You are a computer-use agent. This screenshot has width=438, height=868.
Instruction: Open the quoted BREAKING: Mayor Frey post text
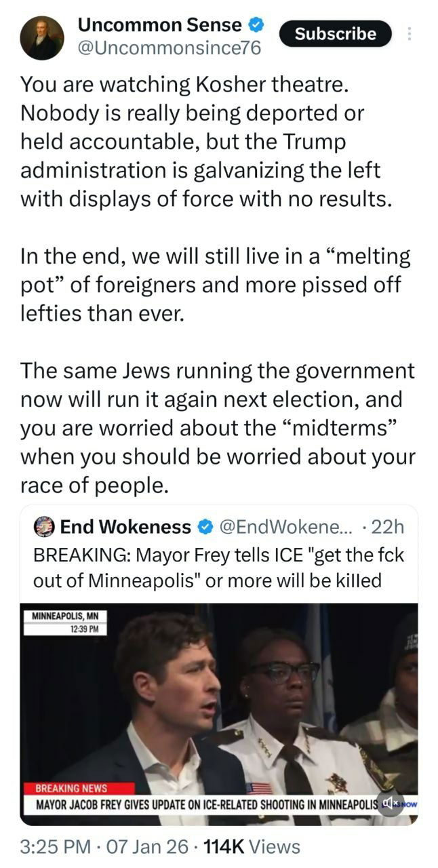(x=218, y=568)
